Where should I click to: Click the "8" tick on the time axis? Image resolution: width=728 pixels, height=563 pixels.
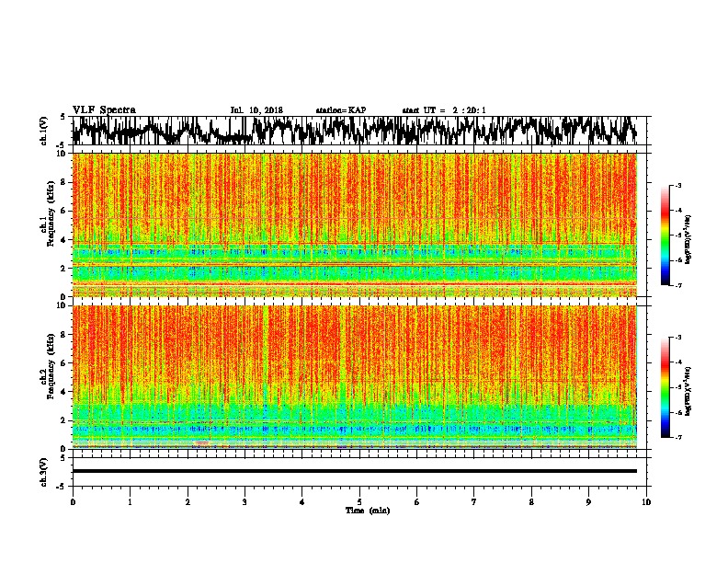[x=531, y=502]
